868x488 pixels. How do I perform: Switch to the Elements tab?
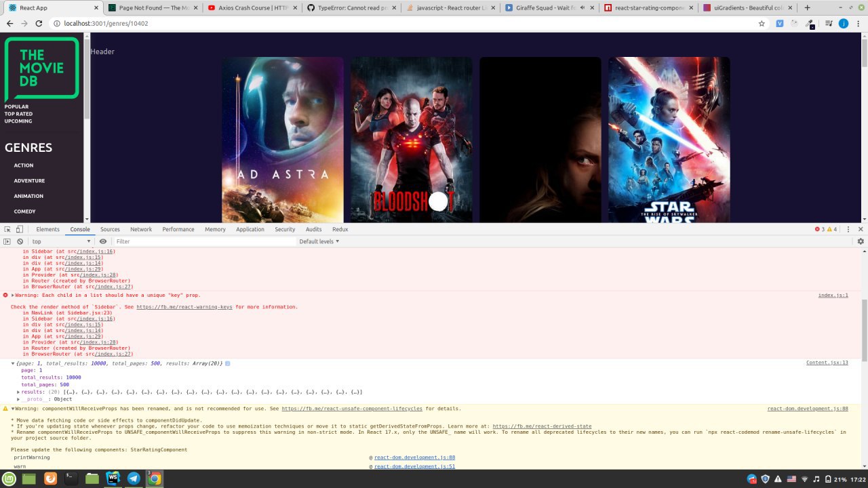tap(47, 229)
